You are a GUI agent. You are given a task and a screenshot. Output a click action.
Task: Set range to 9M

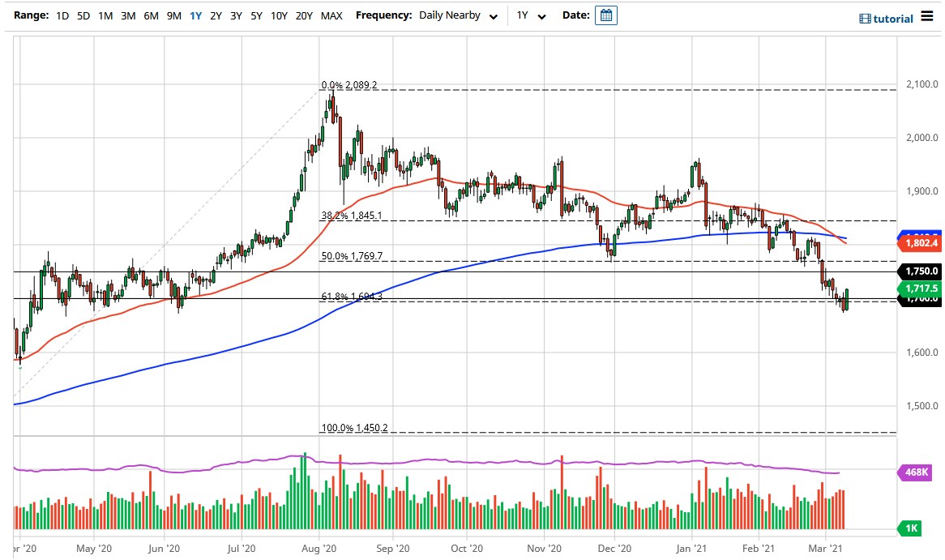click(x=173, y=15)
